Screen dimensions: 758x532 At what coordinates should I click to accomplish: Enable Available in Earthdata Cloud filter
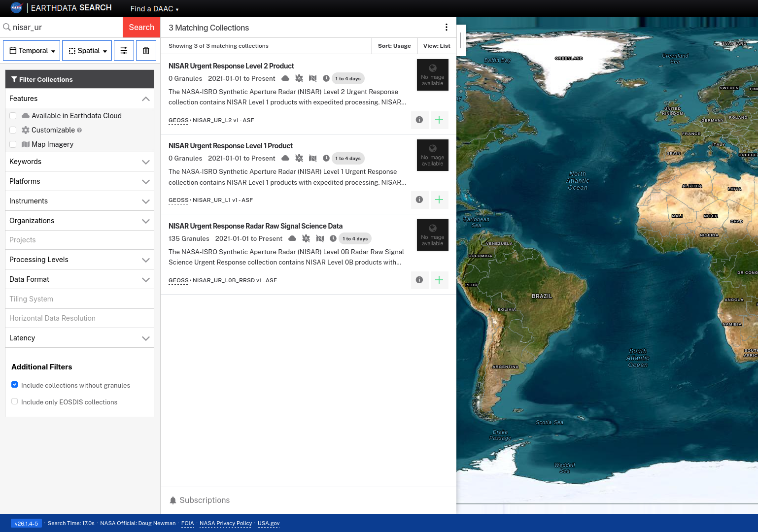[x=13, y=116]
